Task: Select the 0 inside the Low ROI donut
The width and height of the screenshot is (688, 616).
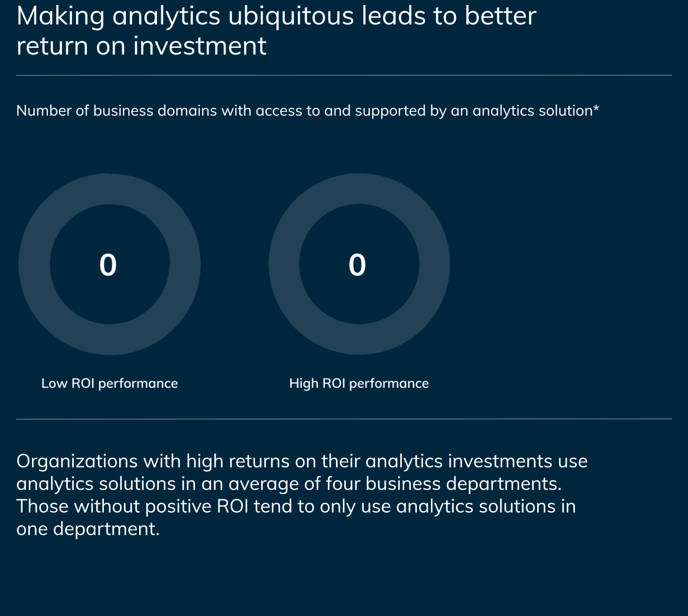Action: 108,265
